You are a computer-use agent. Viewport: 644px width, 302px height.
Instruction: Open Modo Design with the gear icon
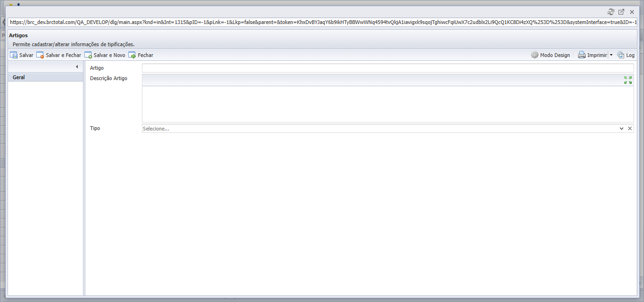click(x=550, y=55)
